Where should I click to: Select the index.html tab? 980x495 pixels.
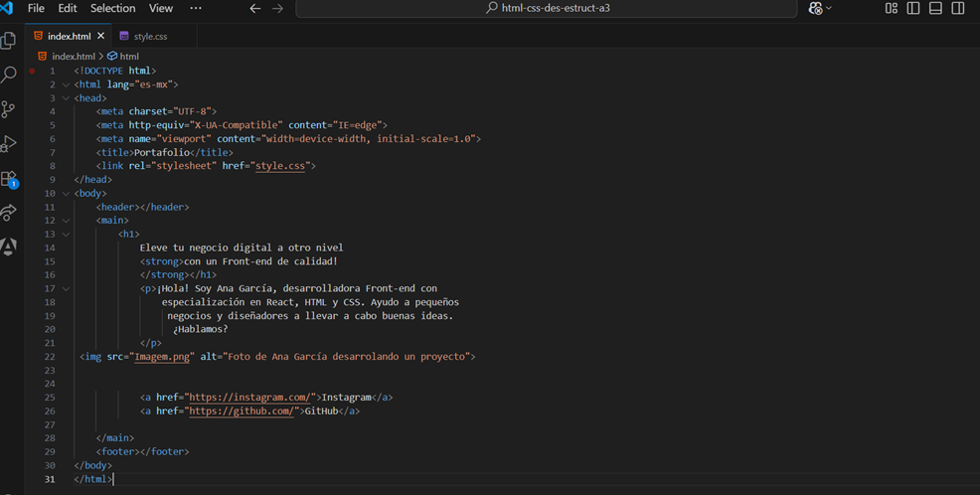[69, 36]
